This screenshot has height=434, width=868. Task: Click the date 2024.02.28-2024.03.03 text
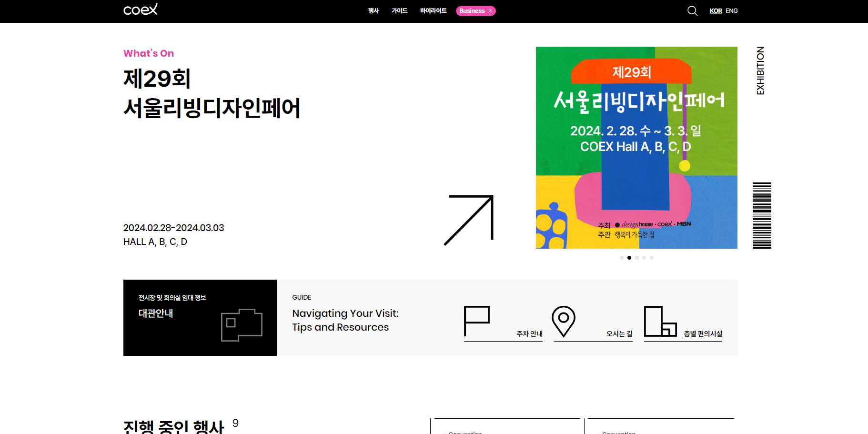click(173, 228)
